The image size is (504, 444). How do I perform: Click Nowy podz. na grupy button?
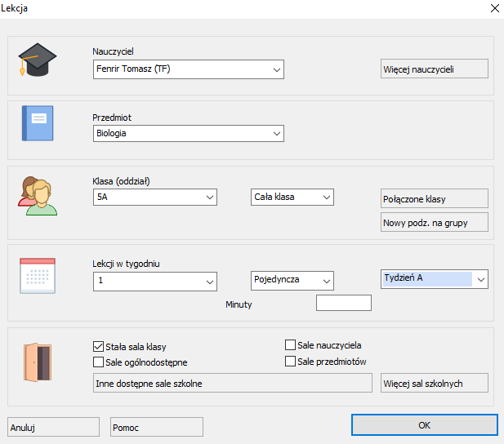tap(435, 222)
